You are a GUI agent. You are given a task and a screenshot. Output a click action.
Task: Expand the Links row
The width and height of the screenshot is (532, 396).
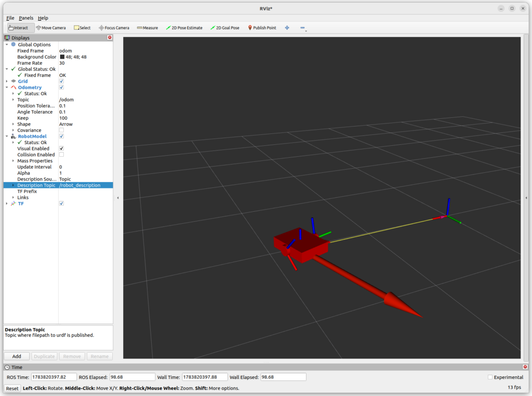[x=13, y=197]
